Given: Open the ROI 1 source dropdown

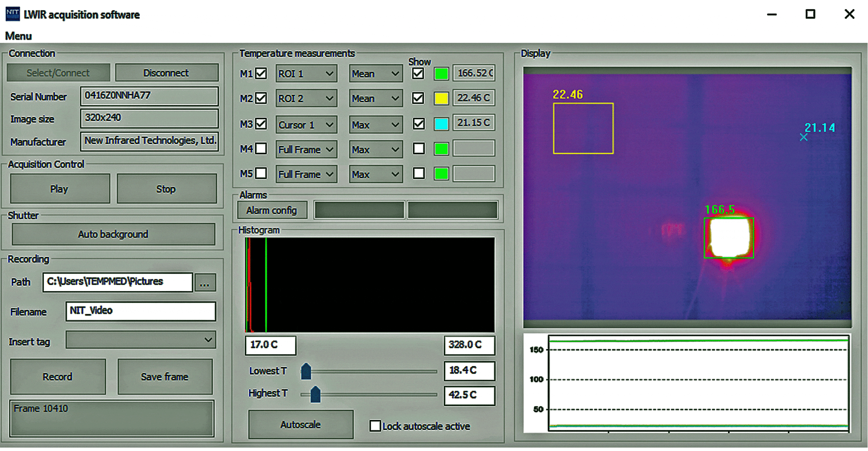Looking at the screenshot, I should 306,74.
